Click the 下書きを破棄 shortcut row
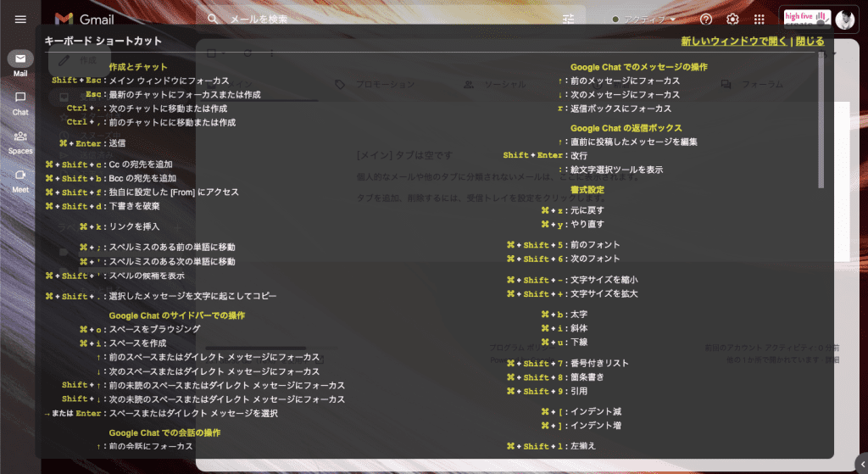Image resolution: width=868 pixels, height=474 pixels. click(x=103, y=206)
